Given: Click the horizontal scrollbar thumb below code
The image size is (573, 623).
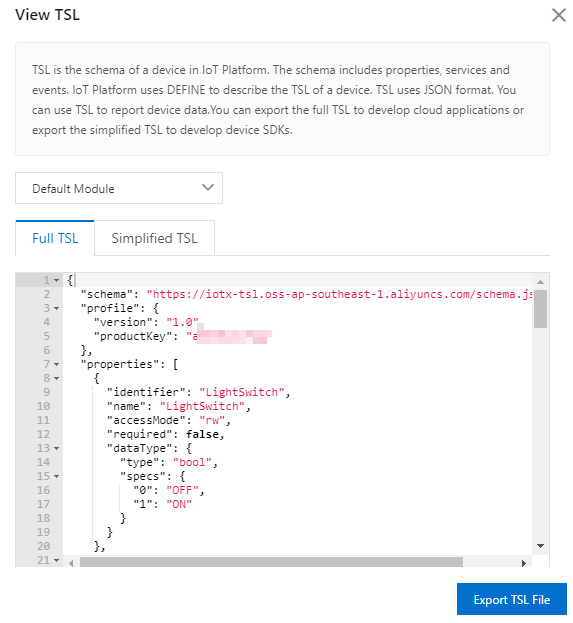Looking at the screenshot, I should tap(271, 562).
